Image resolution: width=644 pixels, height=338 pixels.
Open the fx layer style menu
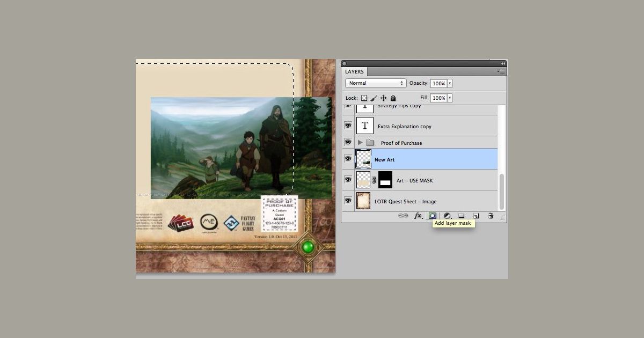pos(418,216)
